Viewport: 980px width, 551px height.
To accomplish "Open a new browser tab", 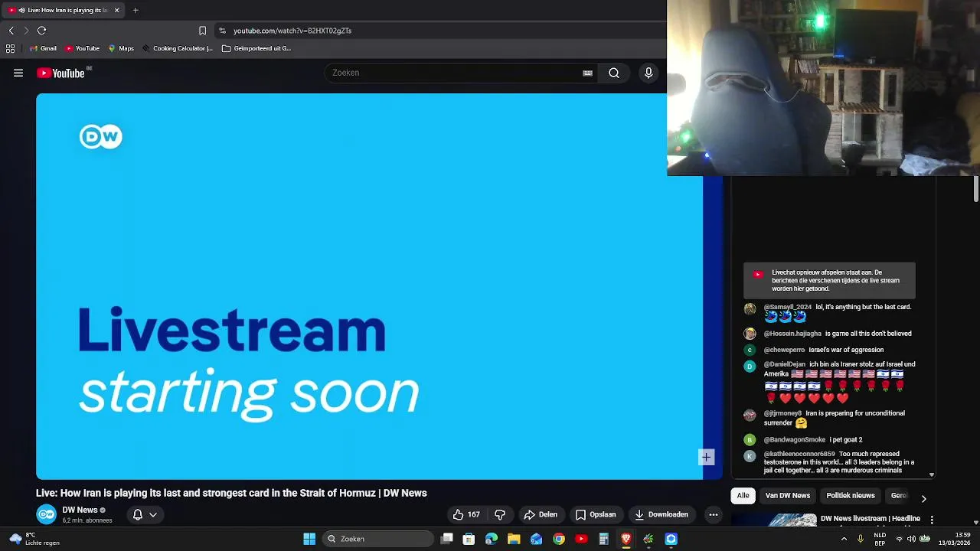I will 136,10.
